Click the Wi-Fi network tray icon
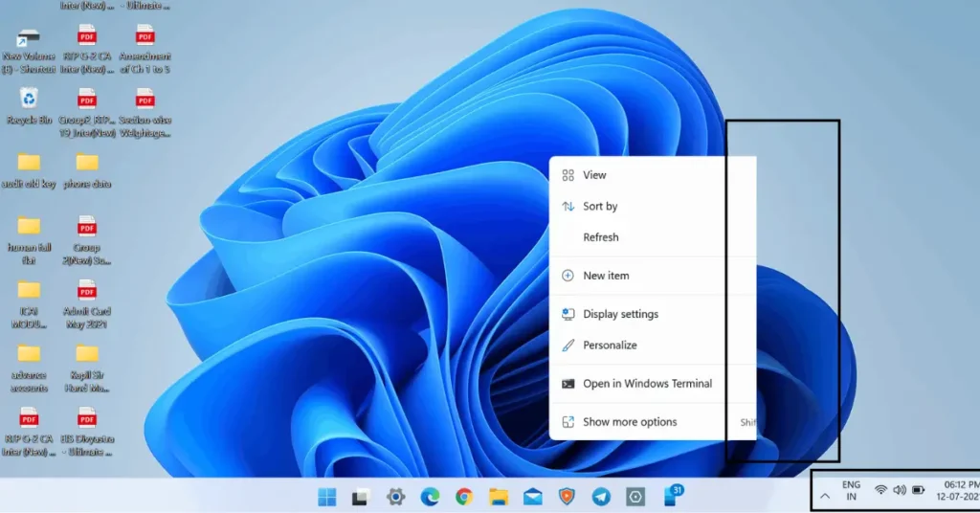Screen dimensions: 980x513 880,490
